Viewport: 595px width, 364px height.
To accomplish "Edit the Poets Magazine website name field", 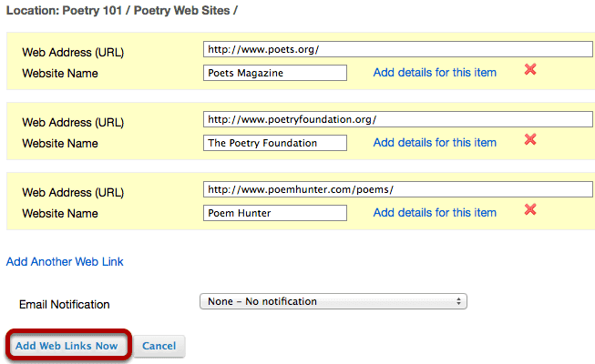I will tap(275, 73).
